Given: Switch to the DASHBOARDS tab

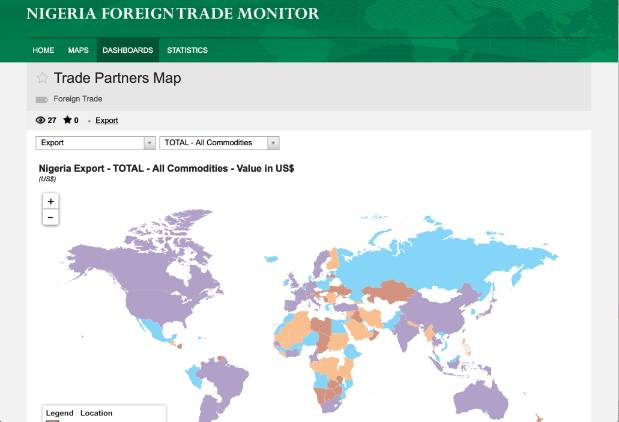Looking at the screenshot, I should click(x=127, y=50).
